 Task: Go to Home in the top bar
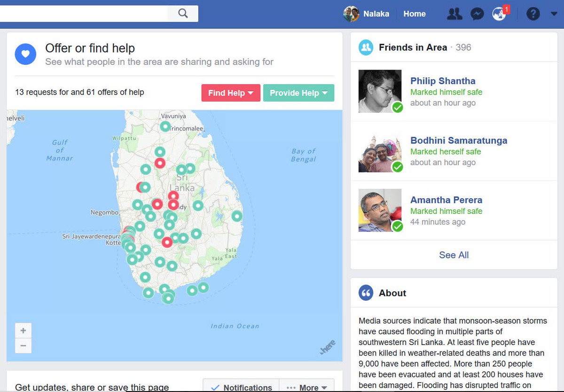pos(415,14)
